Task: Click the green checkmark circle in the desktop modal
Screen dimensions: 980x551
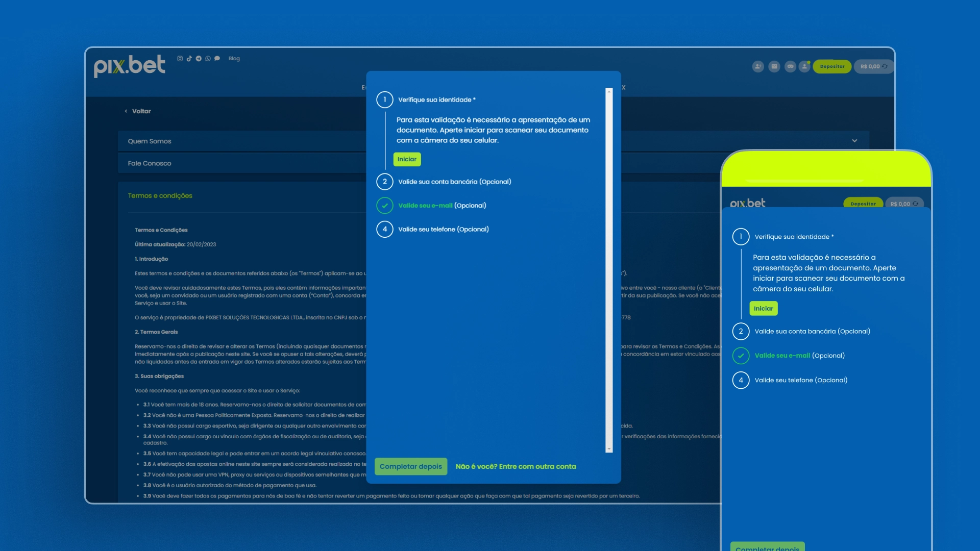Action: point(385,206)
